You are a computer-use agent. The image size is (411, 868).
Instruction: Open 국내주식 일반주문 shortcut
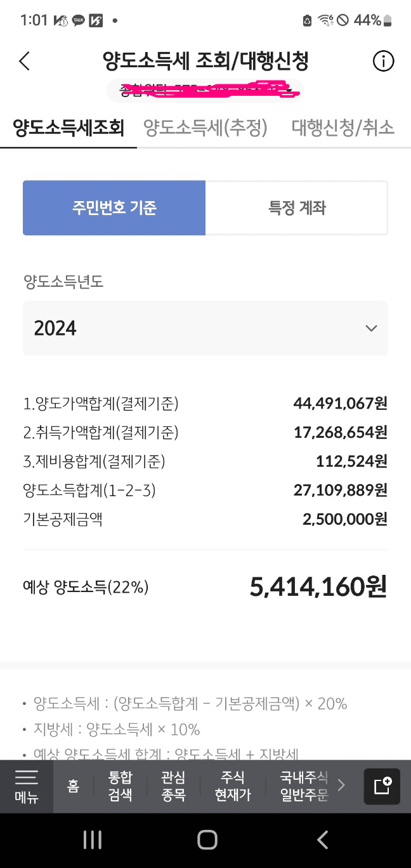pyautogui.click(x=304, y=786)
